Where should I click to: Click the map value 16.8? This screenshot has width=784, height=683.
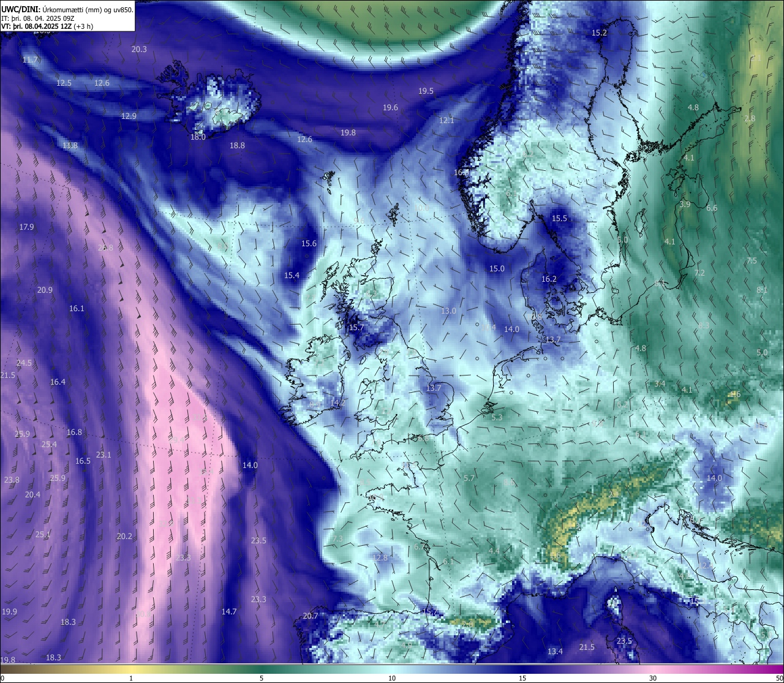point(74,432)
